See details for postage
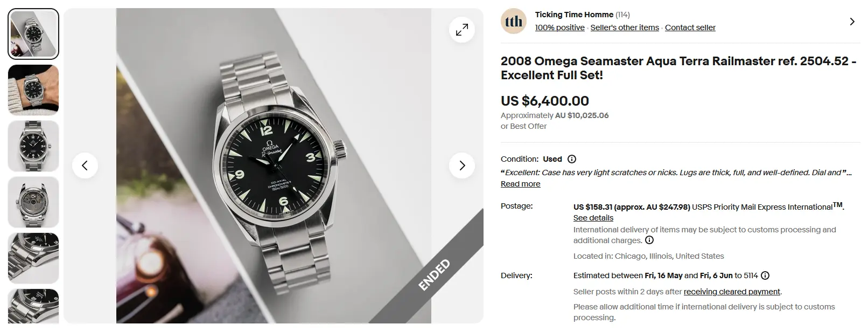 point(593,218)
